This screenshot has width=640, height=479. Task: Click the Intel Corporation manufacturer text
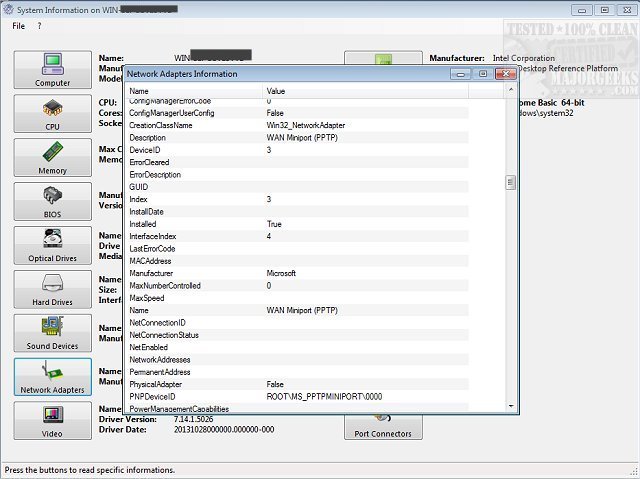click(524, 58)
